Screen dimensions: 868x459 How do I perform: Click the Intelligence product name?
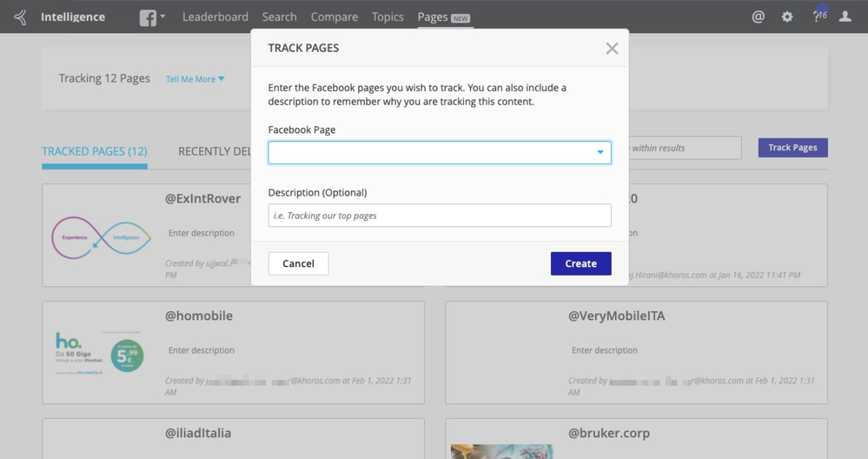tap(73, 17)
